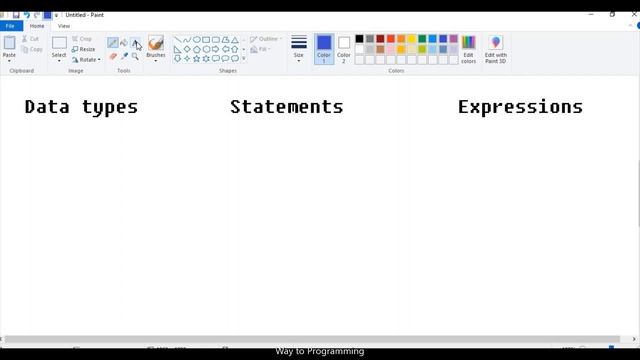
Task: Click the Brushes icon
Action: [x=156, y=43]
